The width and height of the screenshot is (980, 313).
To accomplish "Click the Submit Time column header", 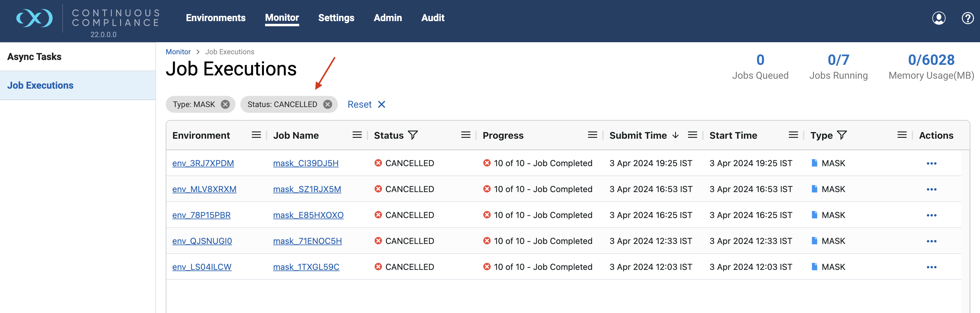I will pos(638,135).
